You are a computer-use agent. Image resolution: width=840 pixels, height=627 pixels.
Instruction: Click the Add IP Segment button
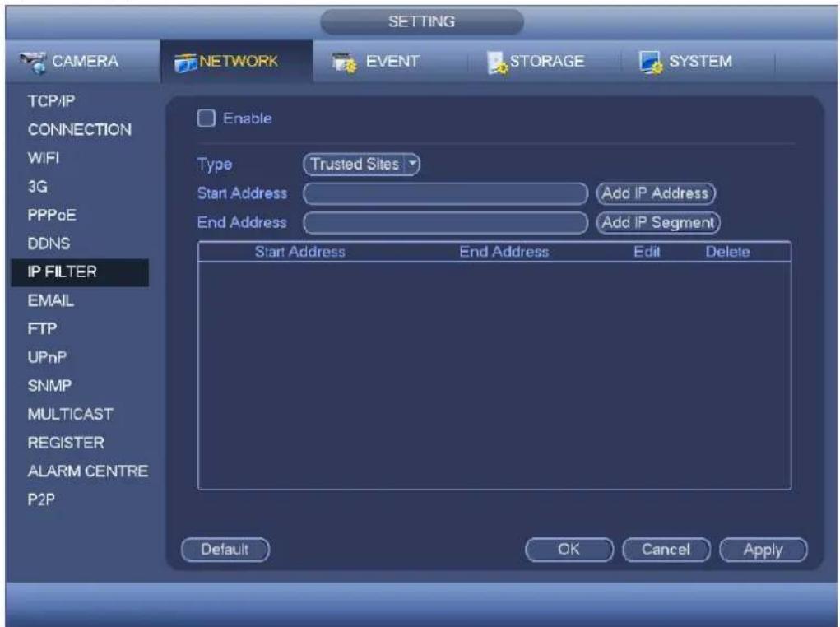(658, 222)
